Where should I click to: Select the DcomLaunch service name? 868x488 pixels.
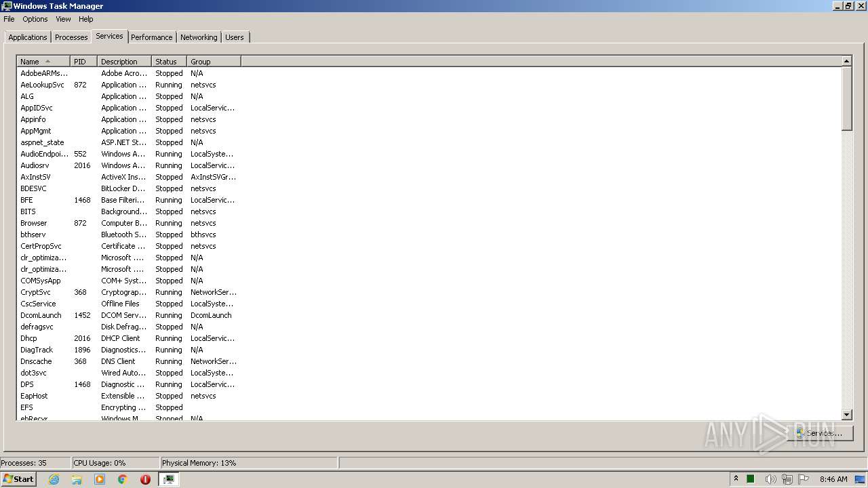(41, 315)
